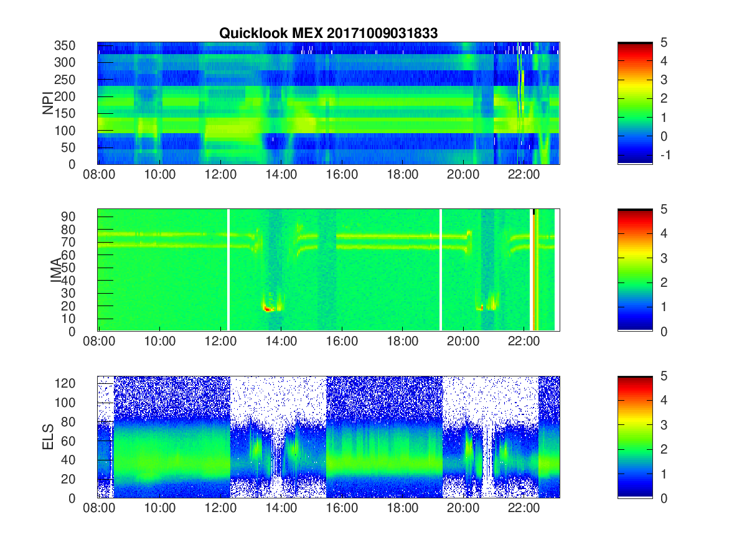Click the 14:00 label under NPI plot
Image resolution: width=747 pixels, height=560 pixels.
281,175
